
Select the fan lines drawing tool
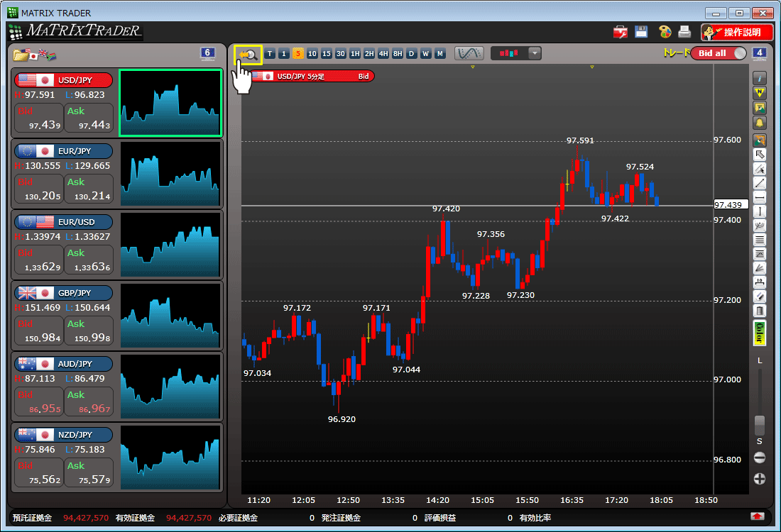pos(760,268)
